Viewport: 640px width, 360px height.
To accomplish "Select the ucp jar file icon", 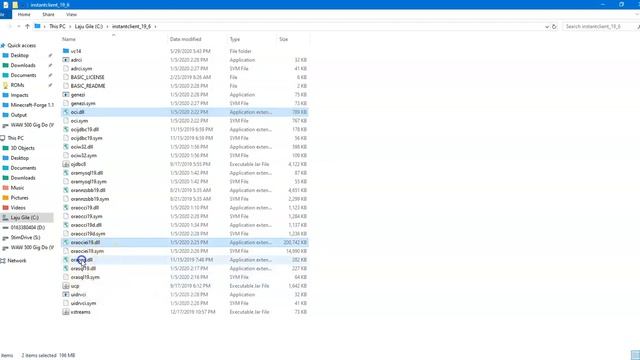I will pyautogui.click(x=66, y=286).
